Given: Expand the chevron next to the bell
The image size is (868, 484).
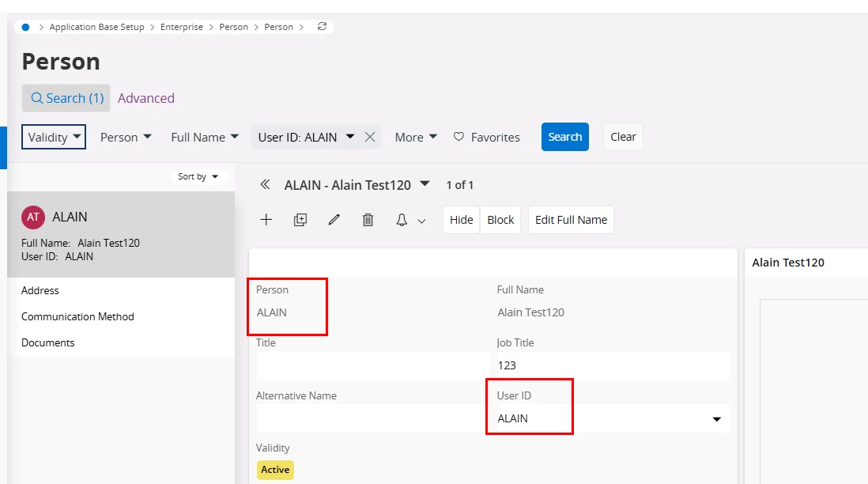Looking at the screenshot, I should tap(421, 221).
